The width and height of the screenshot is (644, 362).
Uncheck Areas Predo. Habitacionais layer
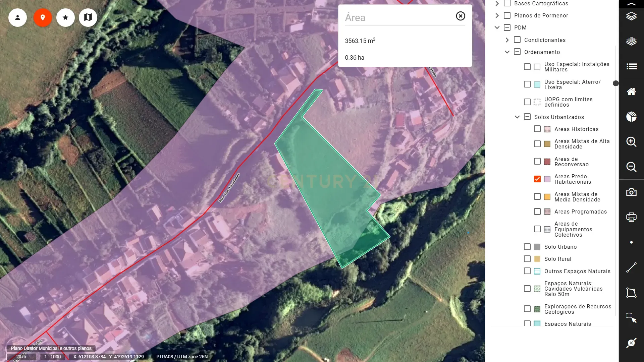(x=537, y=179)
